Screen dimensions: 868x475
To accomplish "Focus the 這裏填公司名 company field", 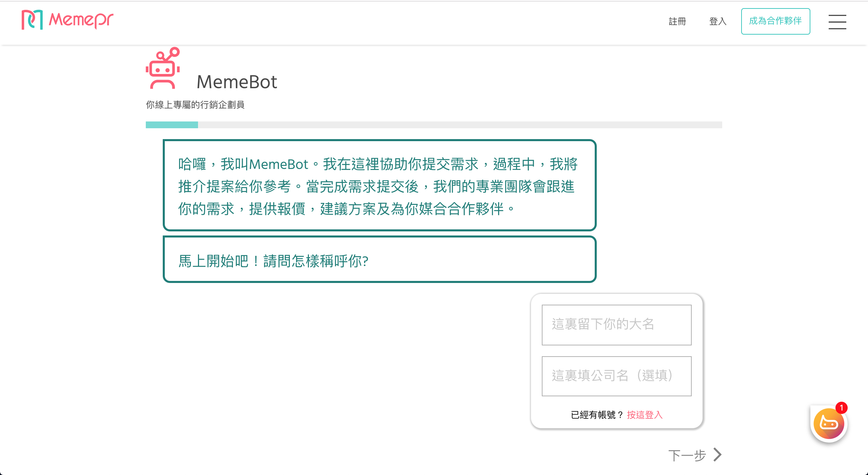I will [616, 376].
